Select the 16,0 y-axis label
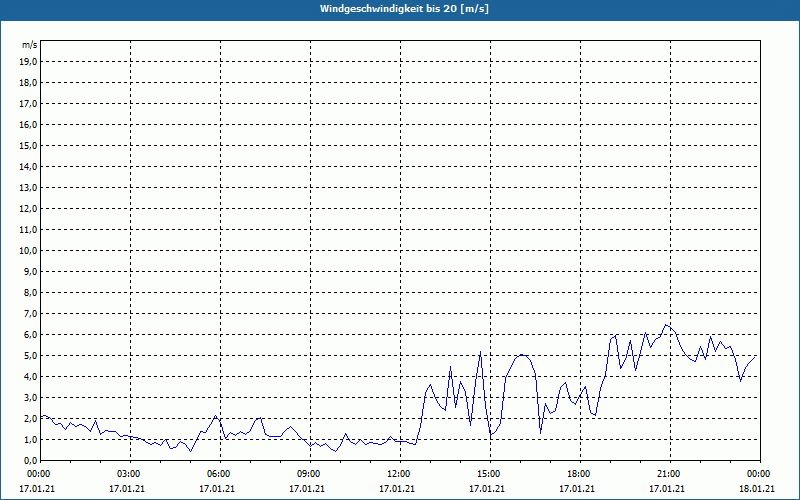Viewport: 800px width, 500px height. pyautogui.click(x=28, y=124)
